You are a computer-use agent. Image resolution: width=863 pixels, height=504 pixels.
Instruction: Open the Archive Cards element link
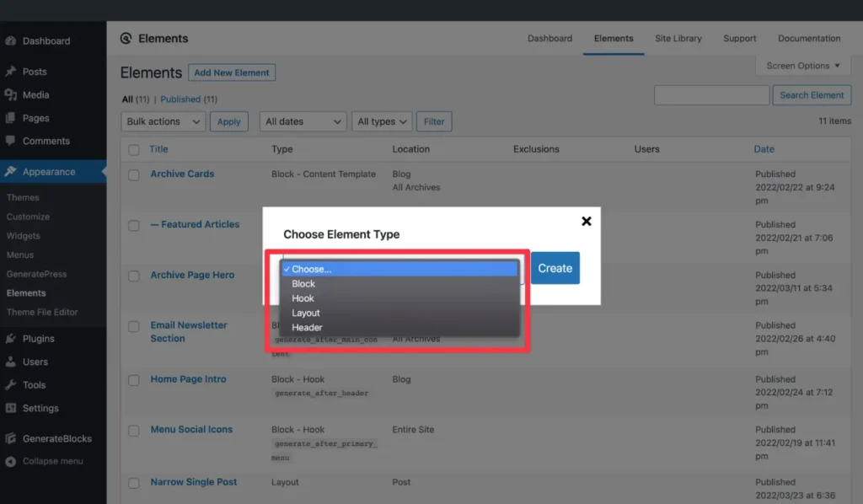tap(182, 174)
